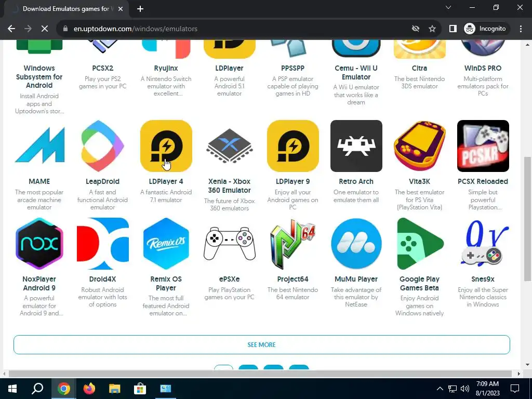This screenshot has width=532, height=399.
Task: Open the Citra title link
Action: coord(420,68)
